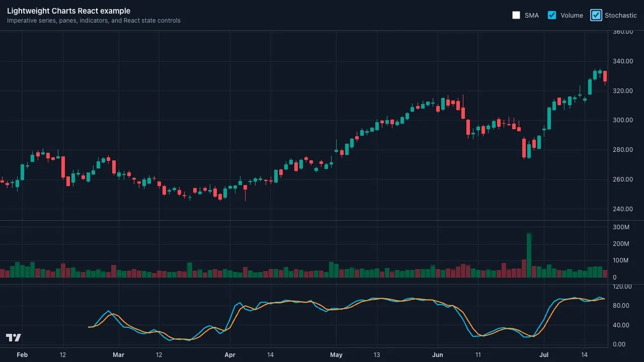The width and height of the screenshot is (644, 362).
Task: Click the tallest green volume bar
Action: click(529, 255)
